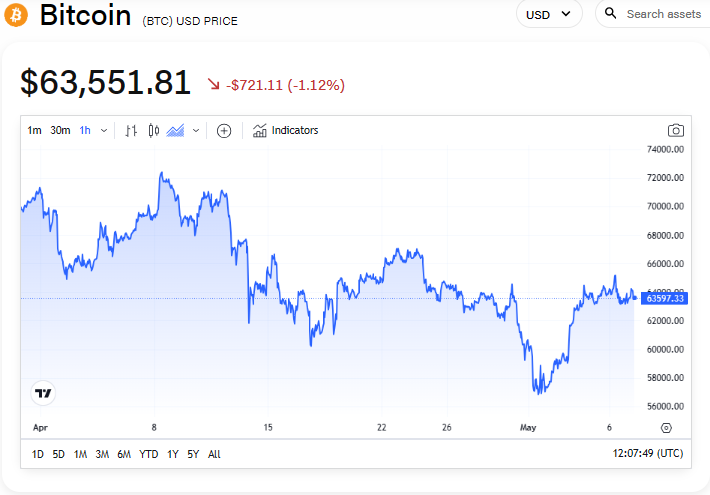This screenshot has height=495, width=710.
Task: Click the 12:07:49 (UTC) timezone button
Action: pos(648,454)
